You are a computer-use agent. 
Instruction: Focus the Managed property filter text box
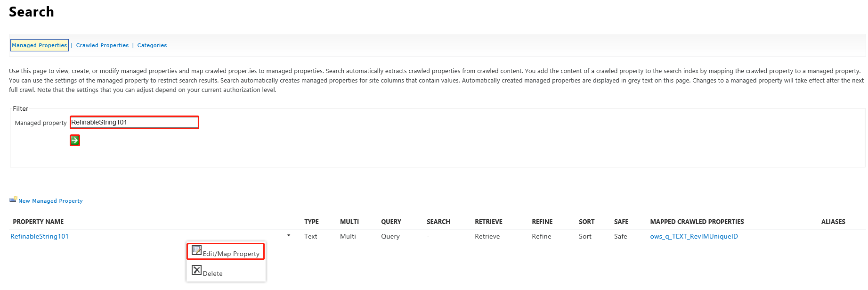click(134, 123)
